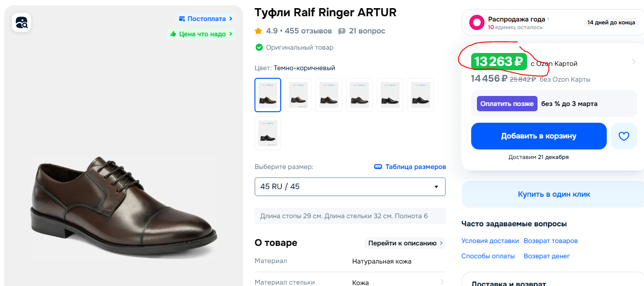Click the 'Постоплата' wallet badge

pyautogui.click(x=206, y=19)
